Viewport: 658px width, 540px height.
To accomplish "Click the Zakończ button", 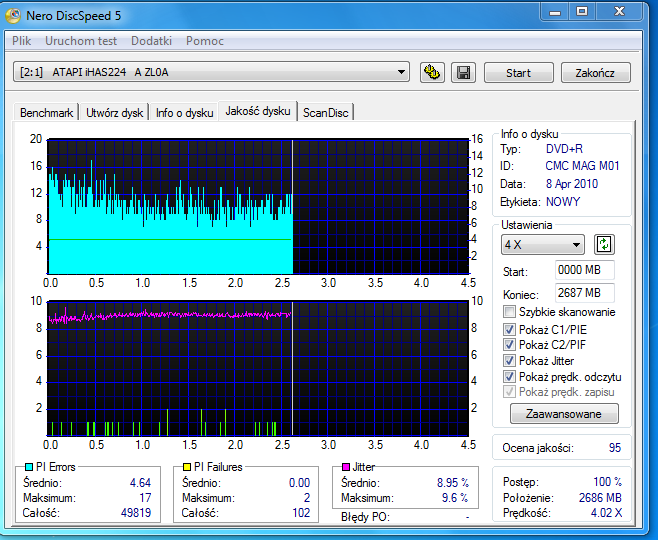I will (595, 73).
